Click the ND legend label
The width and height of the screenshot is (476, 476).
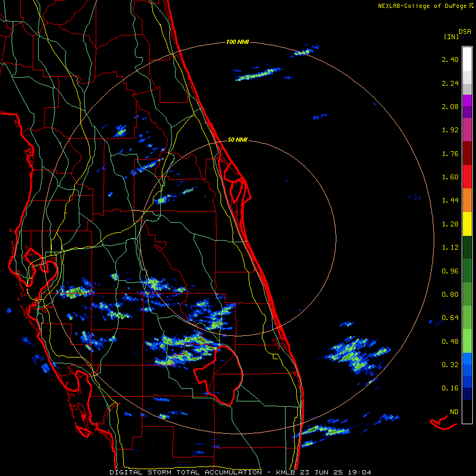(x=454, y=412)
